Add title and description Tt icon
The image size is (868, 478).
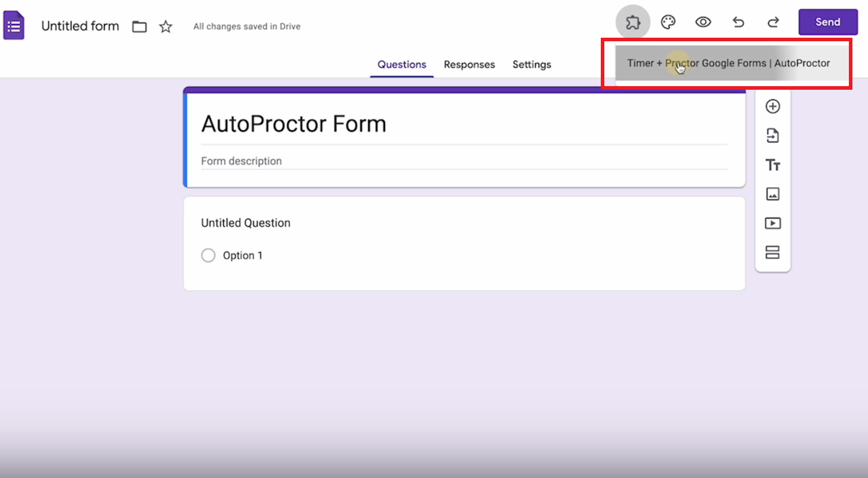click(773, 165)
